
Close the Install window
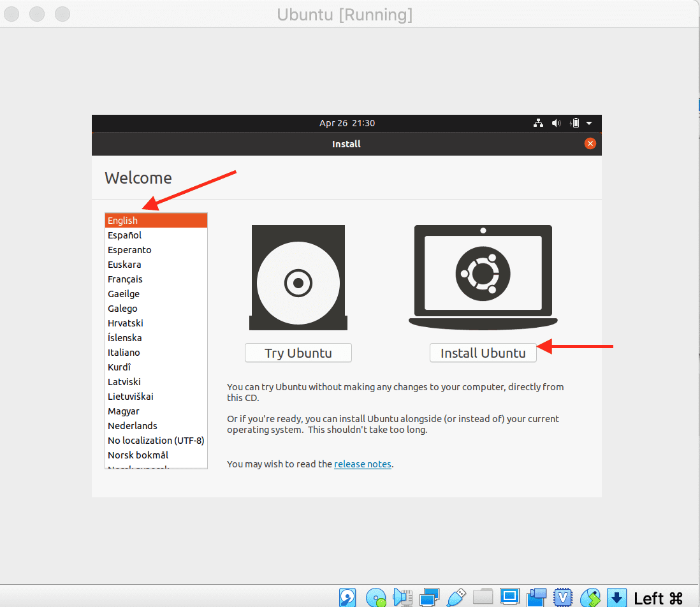tap(590, 143)
